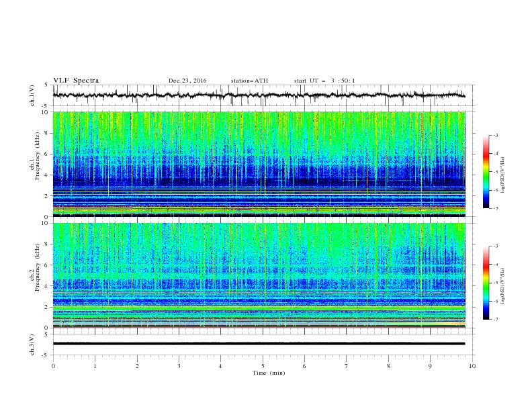Click tick label '1' on the Time axis
This screenshot has height=411, width=532.
click(x=95, y=366)
